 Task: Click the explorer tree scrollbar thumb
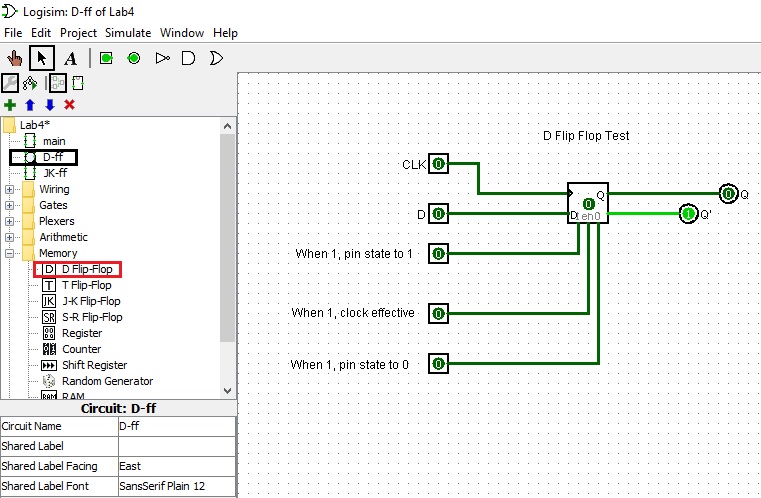[x=227, y=238]
